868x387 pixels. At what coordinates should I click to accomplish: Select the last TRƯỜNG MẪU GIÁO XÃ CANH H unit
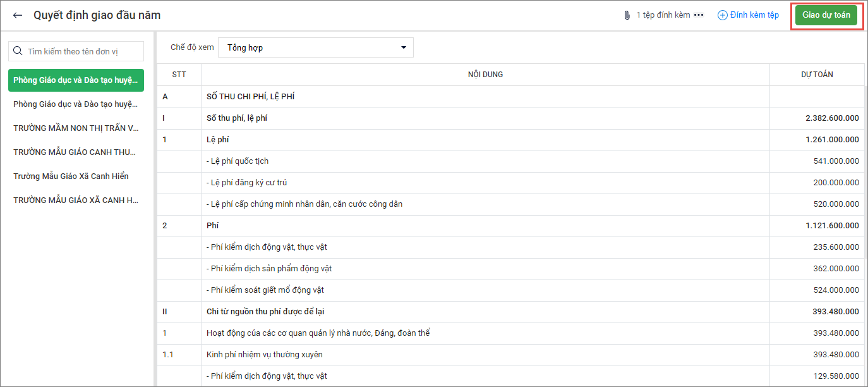(x=76, y=200)
